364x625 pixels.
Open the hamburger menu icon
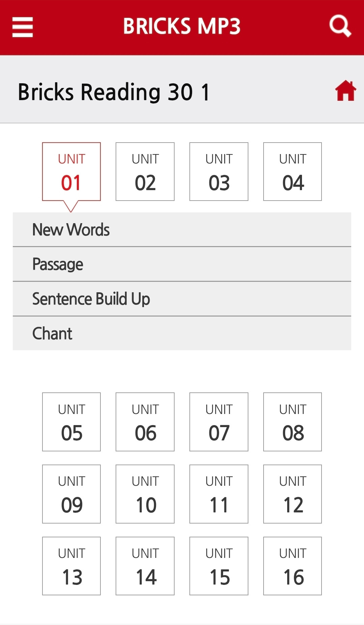click(x=23, y=27)
